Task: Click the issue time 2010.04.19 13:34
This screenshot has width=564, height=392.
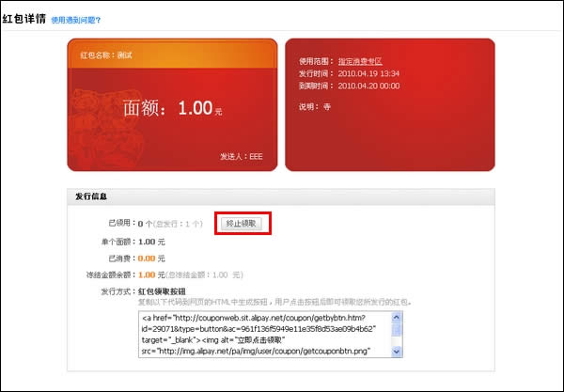Action: [368, 73]
